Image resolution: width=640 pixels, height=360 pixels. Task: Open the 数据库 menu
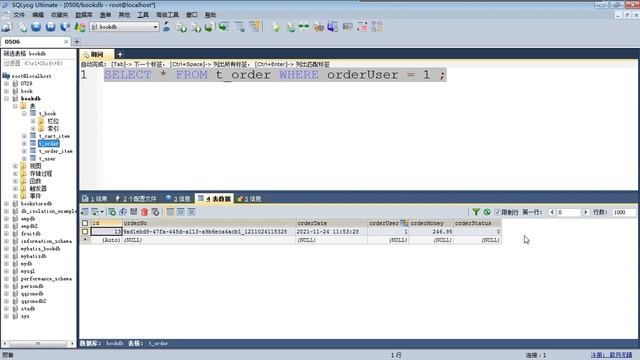coord(84,15)
